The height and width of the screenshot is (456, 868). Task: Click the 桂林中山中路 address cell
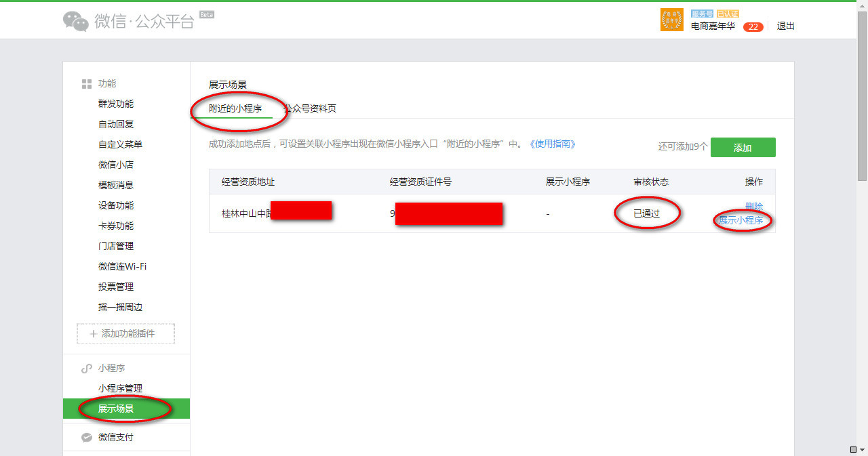pyautogui.click(x=246, y=213)
